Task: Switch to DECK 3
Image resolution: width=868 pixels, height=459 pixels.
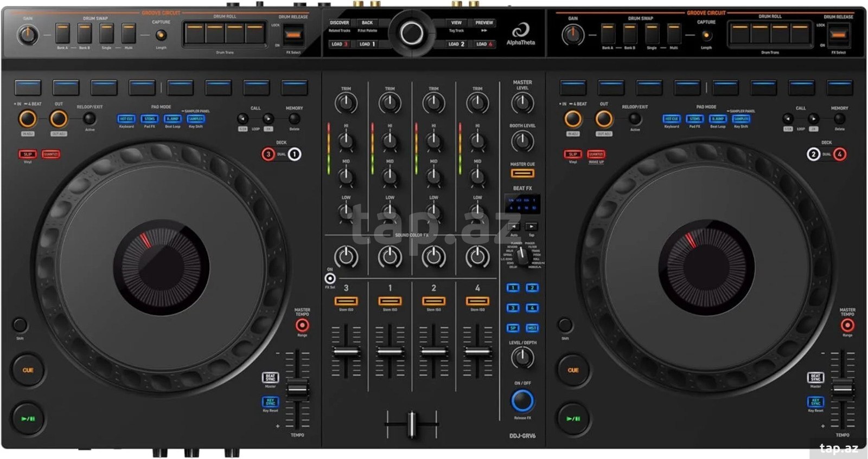Action: [268, 154]
